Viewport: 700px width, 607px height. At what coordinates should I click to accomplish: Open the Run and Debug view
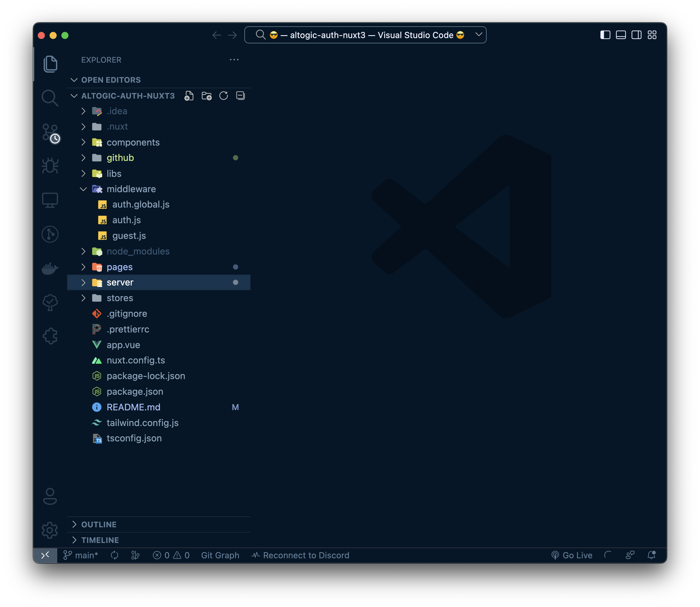(x=50, y=166)
